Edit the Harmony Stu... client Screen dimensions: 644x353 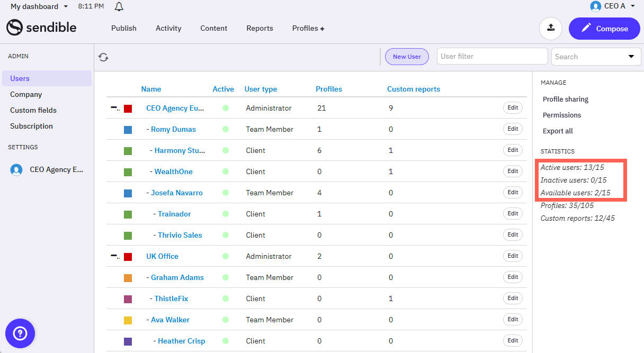pos(513,150)
